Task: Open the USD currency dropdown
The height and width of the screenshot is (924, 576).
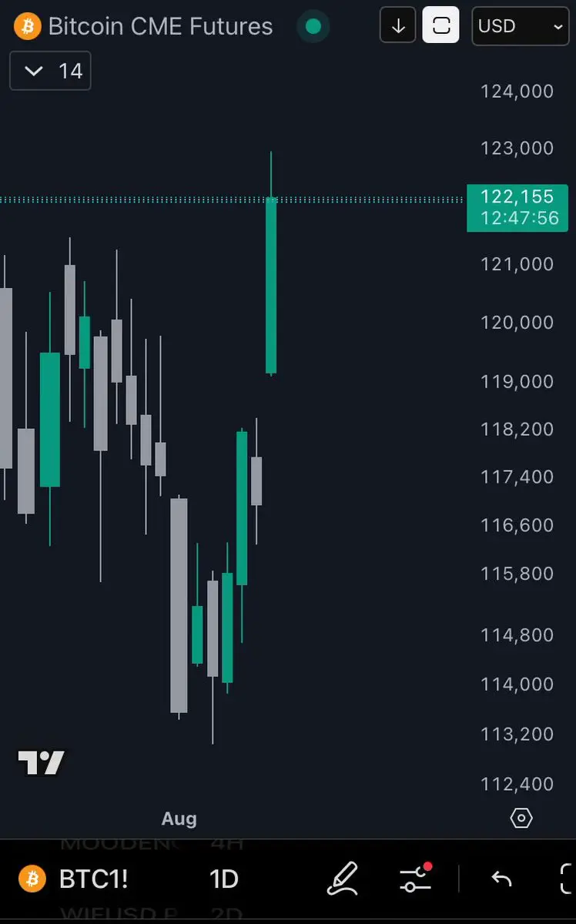Action: coord(521,26)
